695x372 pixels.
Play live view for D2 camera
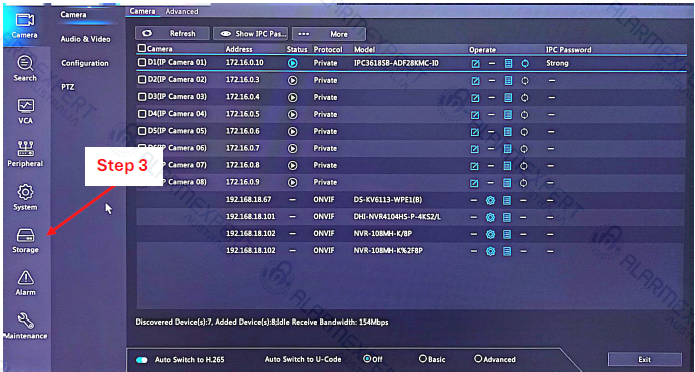click(x=292, y=81)
